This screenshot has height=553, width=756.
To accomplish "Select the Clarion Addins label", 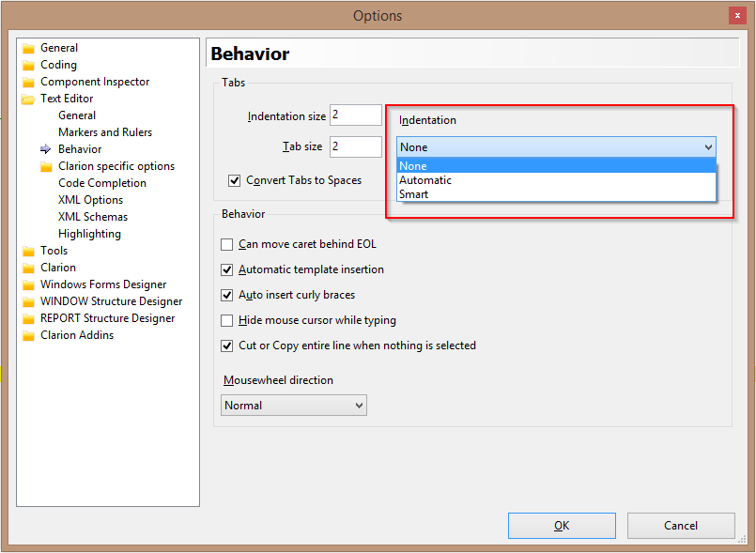I will [x=77, y=335].
